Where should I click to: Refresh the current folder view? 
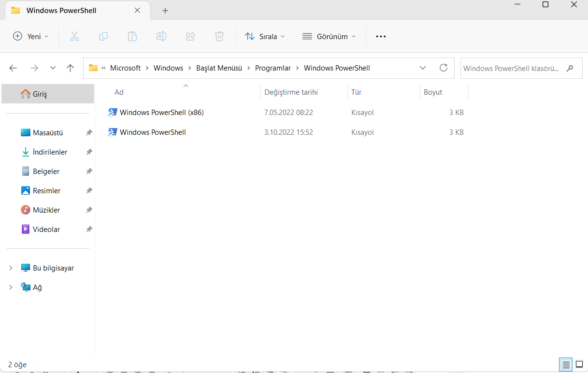click(443, 68)
